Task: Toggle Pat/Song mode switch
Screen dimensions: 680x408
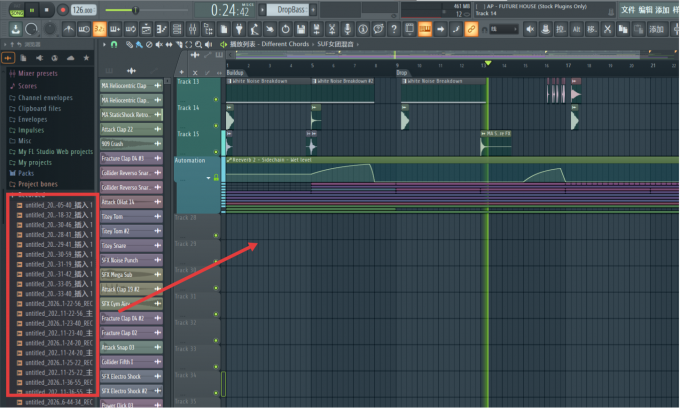Action: [16, 10]
